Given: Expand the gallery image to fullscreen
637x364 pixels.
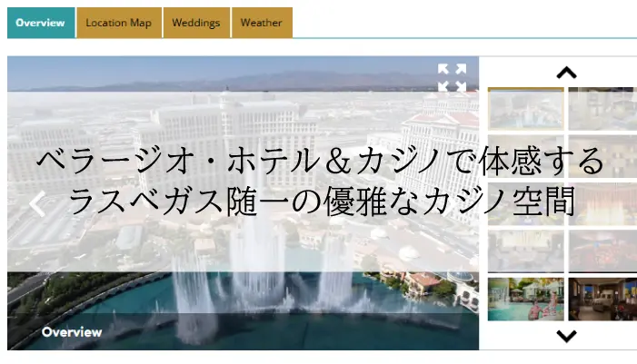Looking at the screenshot, I should (x=452, y=77).
